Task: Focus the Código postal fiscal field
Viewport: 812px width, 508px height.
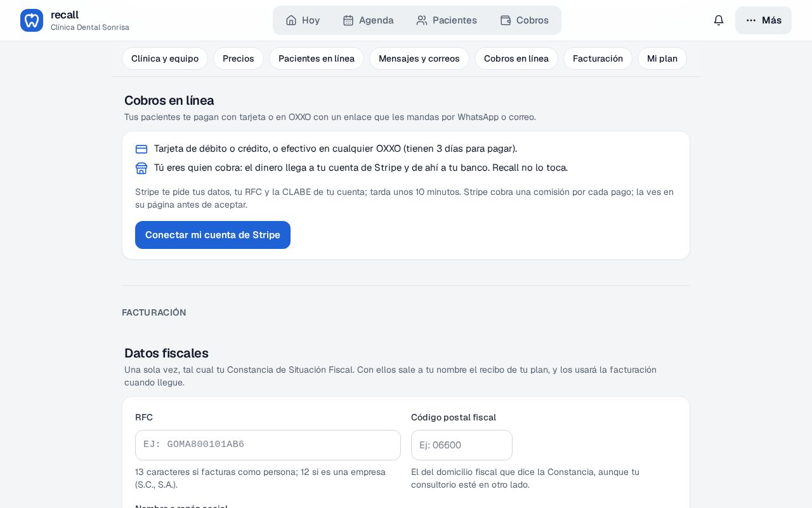Action: (462, 445)
